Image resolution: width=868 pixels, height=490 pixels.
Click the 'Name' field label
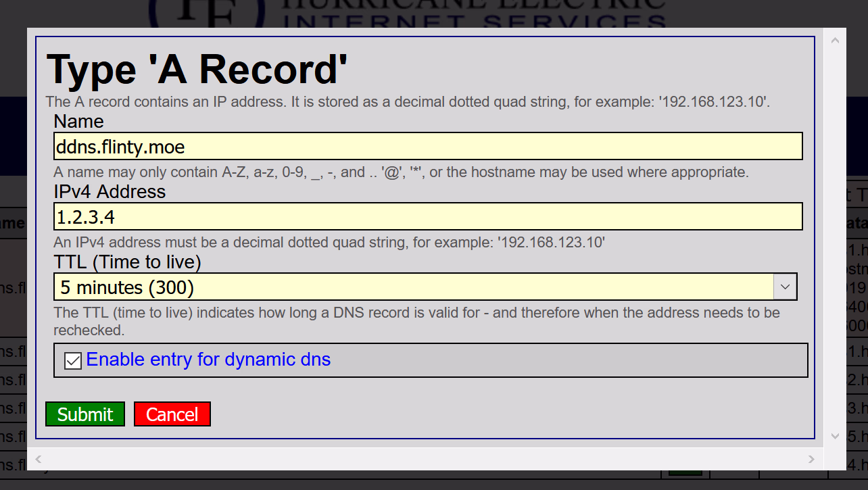pos(78,122)
